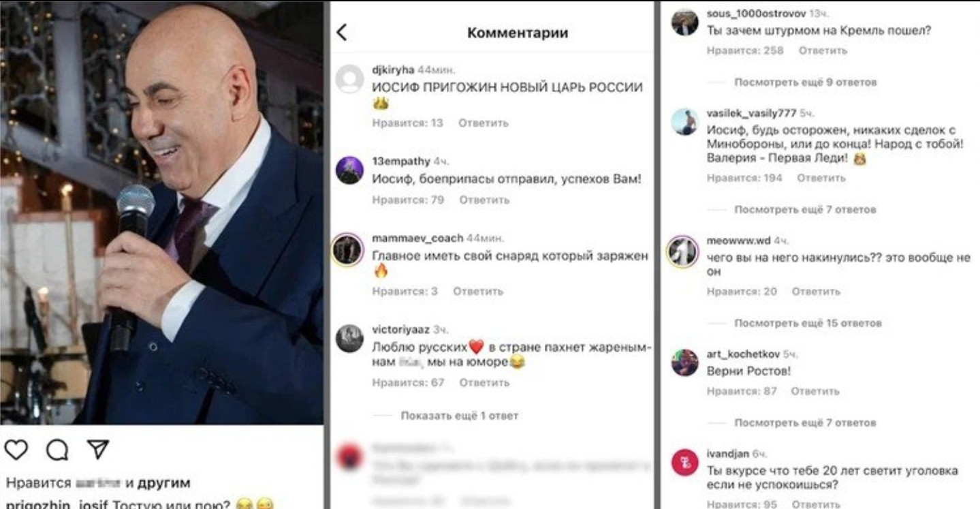
Task: Open 13empathy's profile avatar
Action: 349,170
